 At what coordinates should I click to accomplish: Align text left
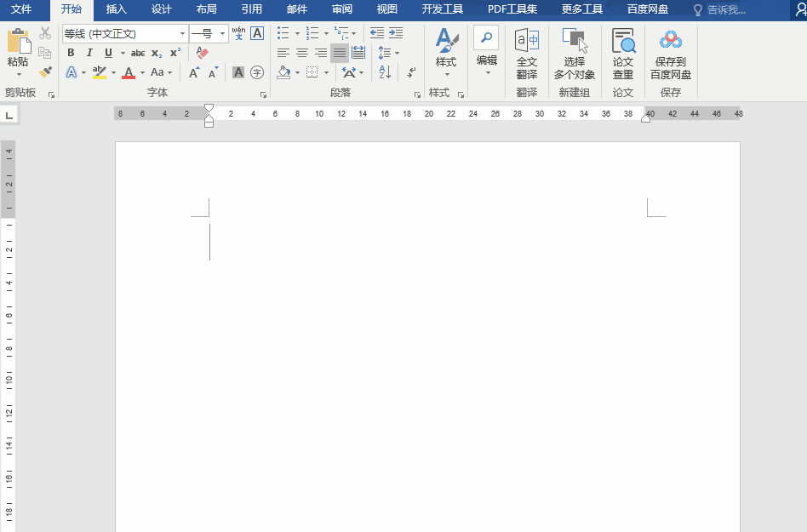click(283, 53)
